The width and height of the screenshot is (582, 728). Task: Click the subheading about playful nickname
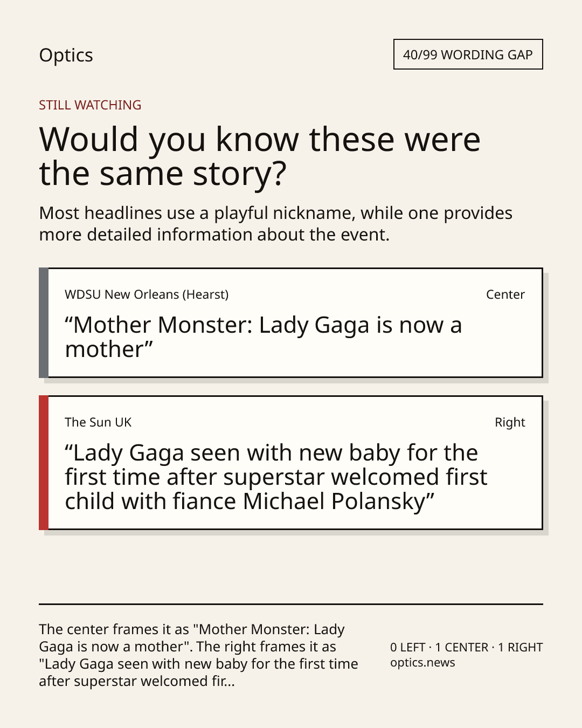tap(275, 224)
